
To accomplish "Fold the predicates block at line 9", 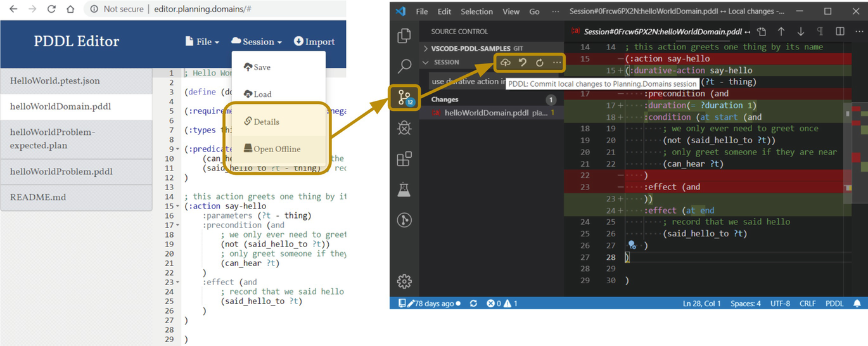I will click(179, 150).
